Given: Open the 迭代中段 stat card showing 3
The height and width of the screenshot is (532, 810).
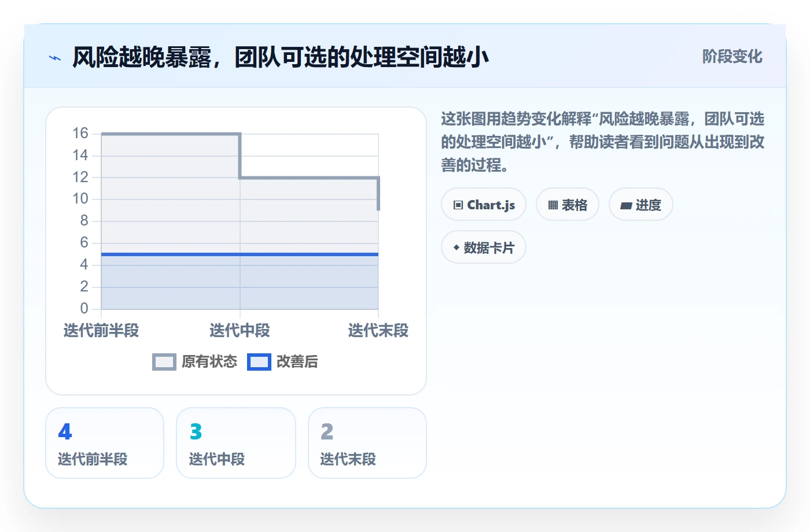Looking at the screenshot, I should [x=236, y=443].
